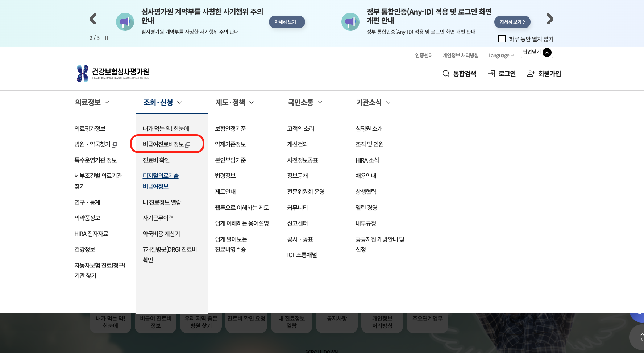Click the 로그인 icon
The image size is (644, 353).
tap(492, 73)
